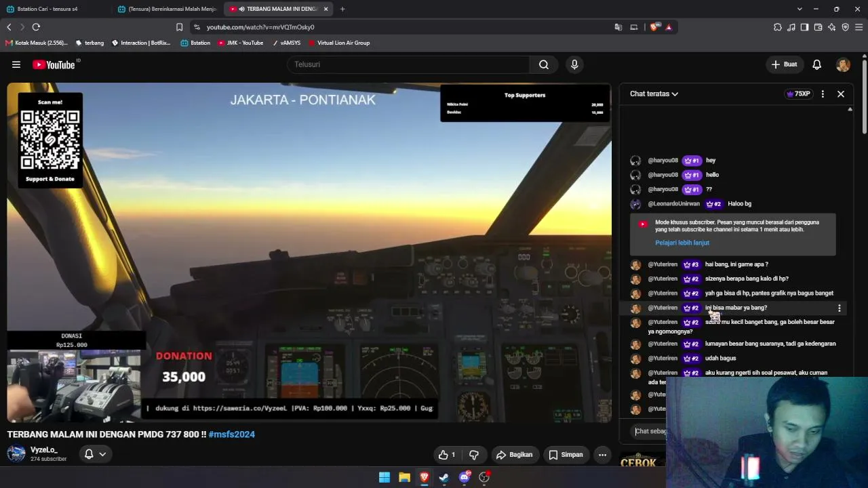Open the live chat options menu
The height and width of the screenshot is (488, 868).
(x=823, y=94)
